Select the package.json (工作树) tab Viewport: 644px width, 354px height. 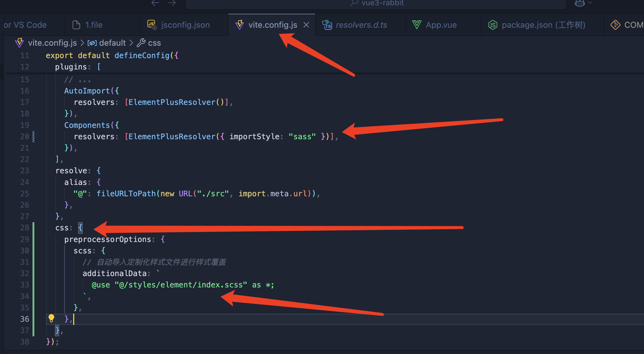[x=543, y=25]
